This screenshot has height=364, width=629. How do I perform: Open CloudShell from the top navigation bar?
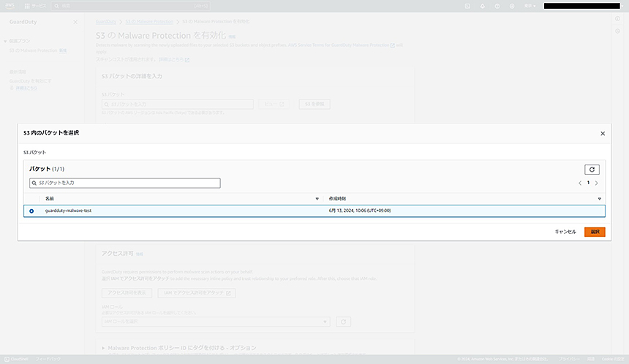(467, 6)
